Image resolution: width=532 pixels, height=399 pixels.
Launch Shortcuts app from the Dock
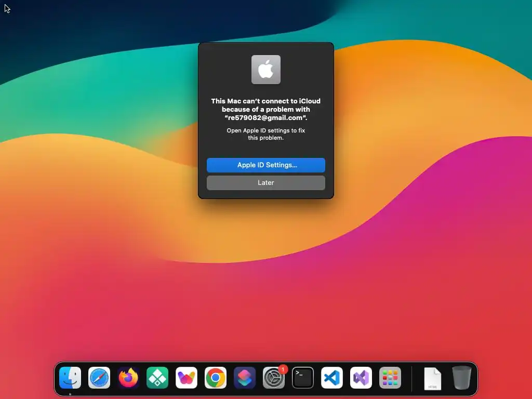[x=245, y=377]
